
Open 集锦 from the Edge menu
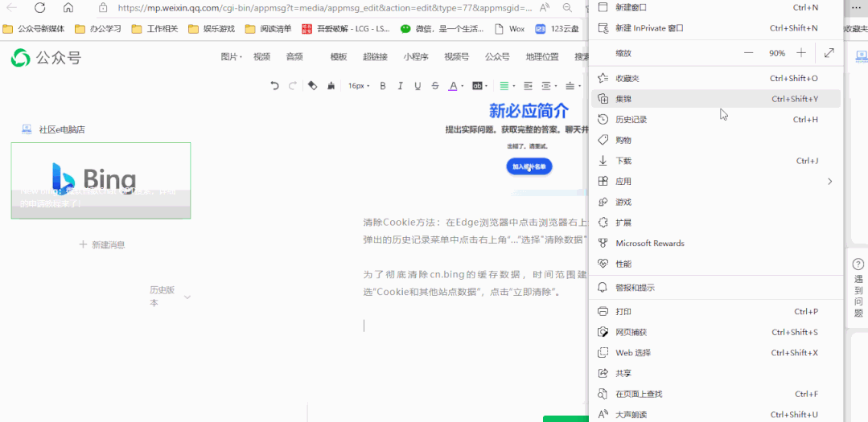point(716,99)
